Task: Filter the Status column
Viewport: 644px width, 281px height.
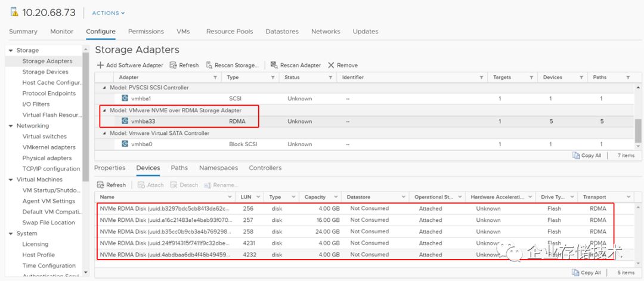Action: [330, 78]
